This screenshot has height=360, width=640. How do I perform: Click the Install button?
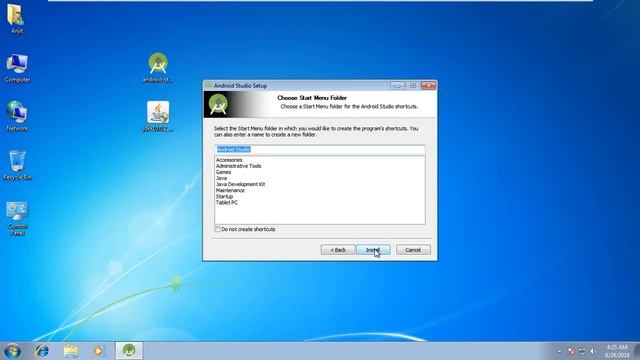(x=373, y=250)
